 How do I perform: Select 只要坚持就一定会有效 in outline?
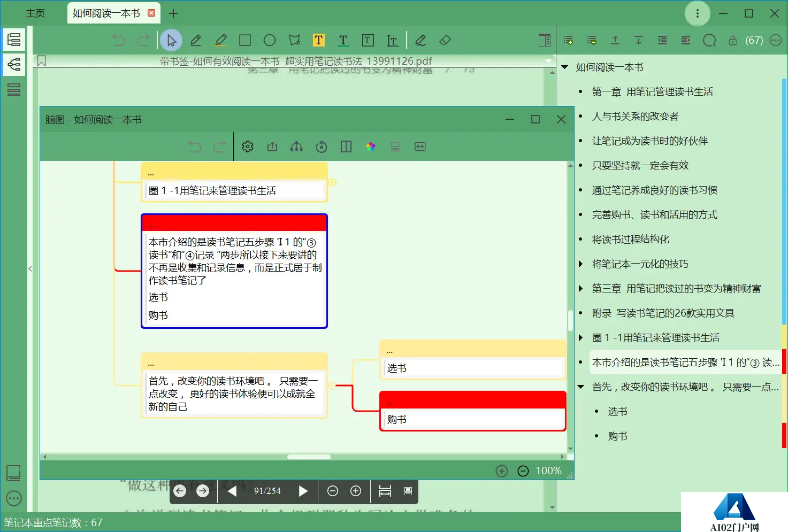click(x=640, y=166)
